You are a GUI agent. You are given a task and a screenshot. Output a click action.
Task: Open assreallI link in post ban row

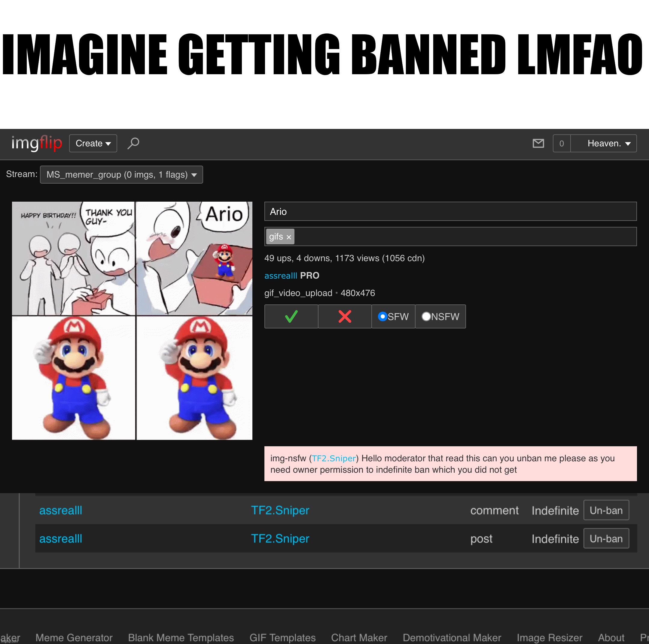(61, 539)
